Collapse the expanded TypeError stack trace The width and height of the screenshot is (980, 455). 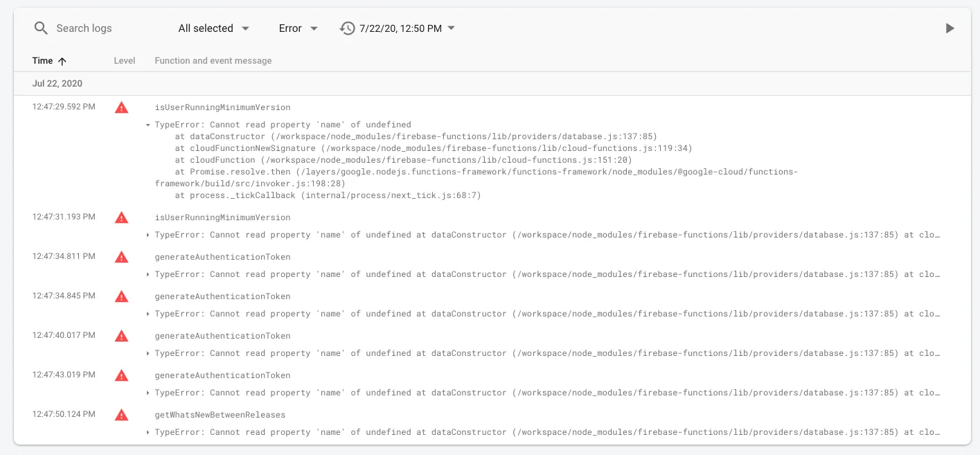point(148,125)
